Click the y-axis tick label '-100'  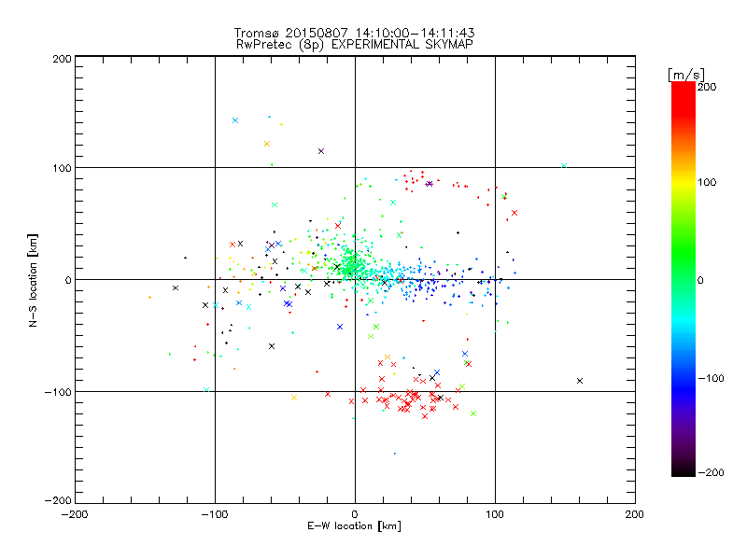[x=58, y=392]
